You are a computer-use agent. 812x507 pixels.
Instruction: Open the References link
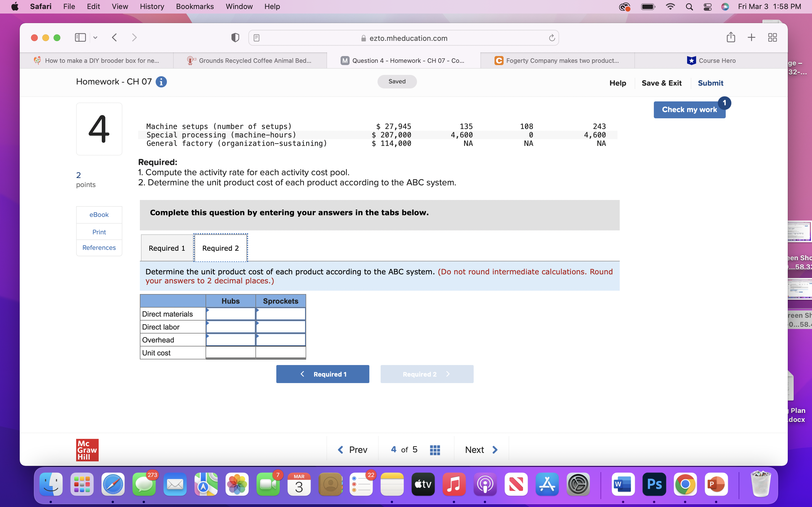(x=99, y=248)
